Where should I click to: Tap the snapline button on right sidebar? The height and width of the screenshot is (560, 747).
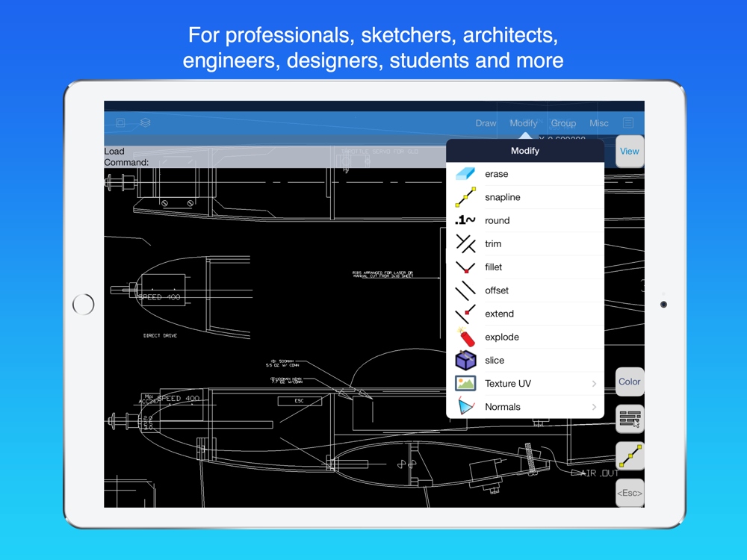[630, 456]
